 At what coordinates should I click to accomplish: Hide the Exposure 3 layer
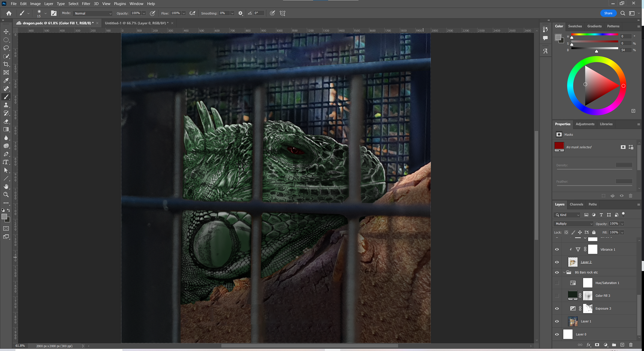tap(557, 309)
